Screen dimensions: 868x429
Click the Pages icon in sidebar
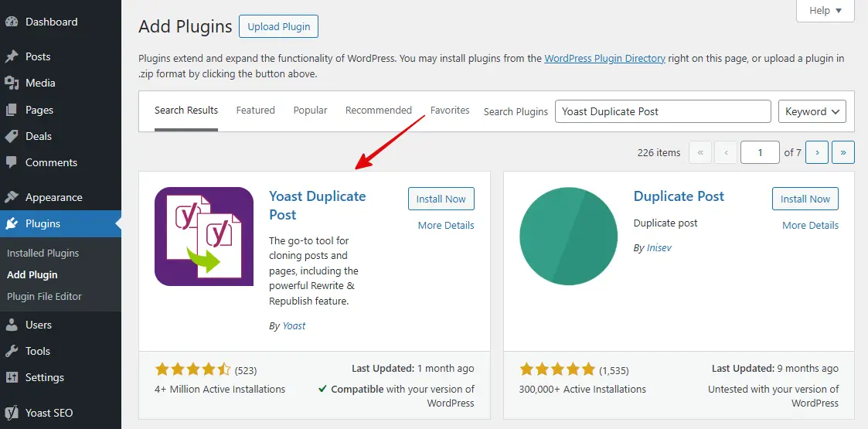[x=12, y=111]
